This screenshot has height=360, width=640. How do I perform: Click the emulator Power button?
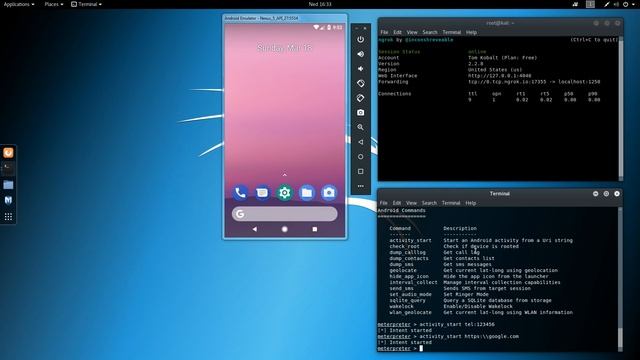pyautogui.click(x=360, y=40)
